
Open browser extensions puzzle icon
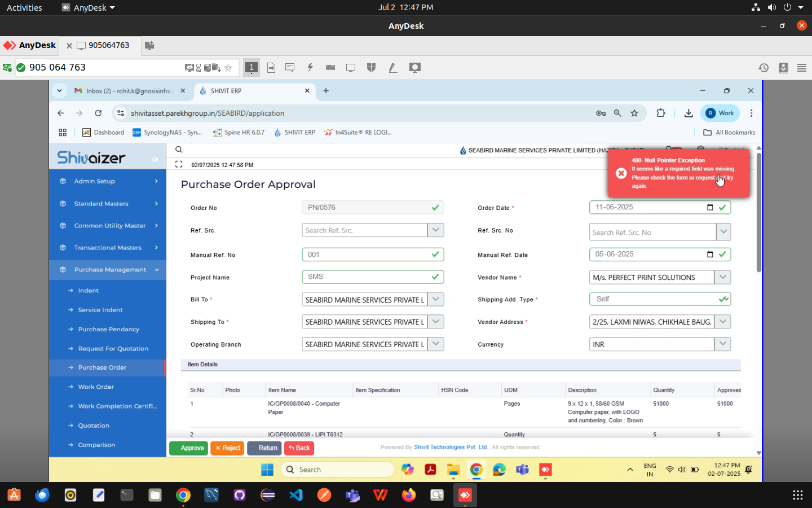pos(661,113)
